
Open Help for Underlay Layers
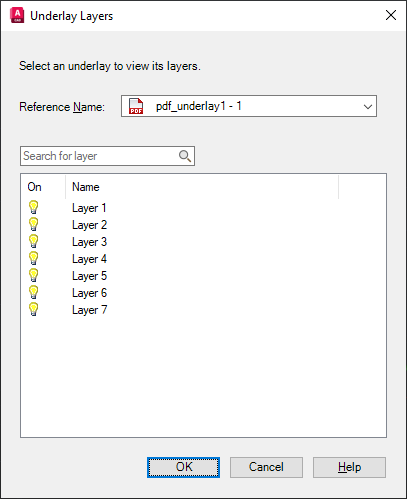click(349, 467)
